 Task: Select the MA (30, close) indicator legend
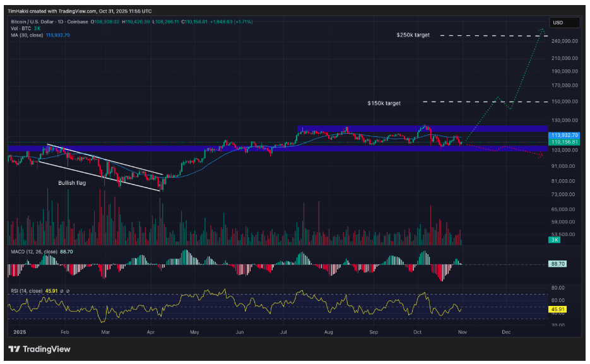tap(40, 35)
